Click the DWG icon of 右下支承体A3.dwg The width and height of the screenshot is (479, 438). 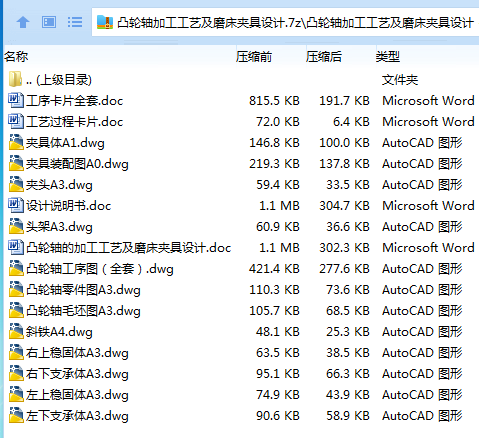click(16, 373)
